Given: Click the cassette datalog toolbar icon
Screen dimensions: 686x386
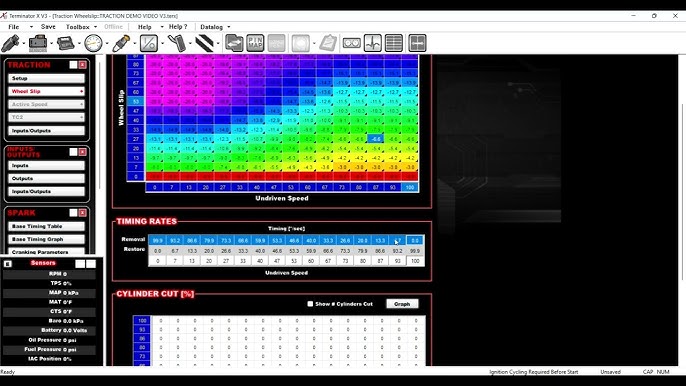Looking at the screenshot, I should pyautogui.click(x=351, y=43).
